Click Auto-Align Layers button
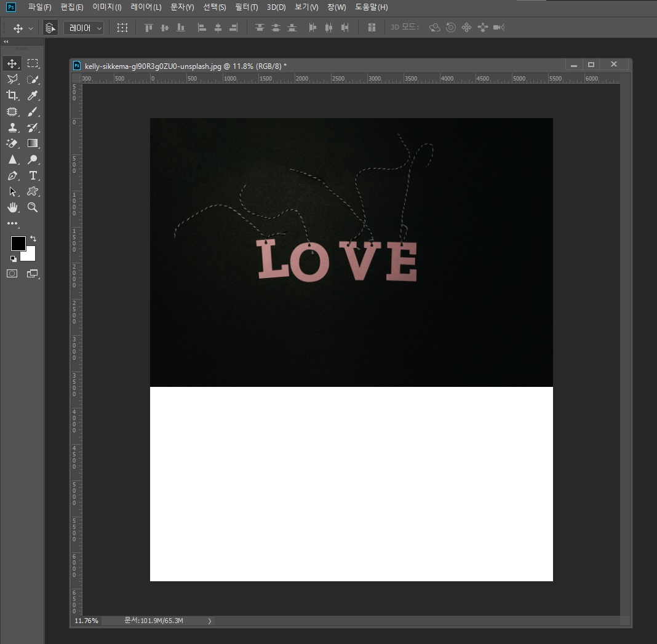The width and height of the screenshot is (657, 644). pos(371,28)
